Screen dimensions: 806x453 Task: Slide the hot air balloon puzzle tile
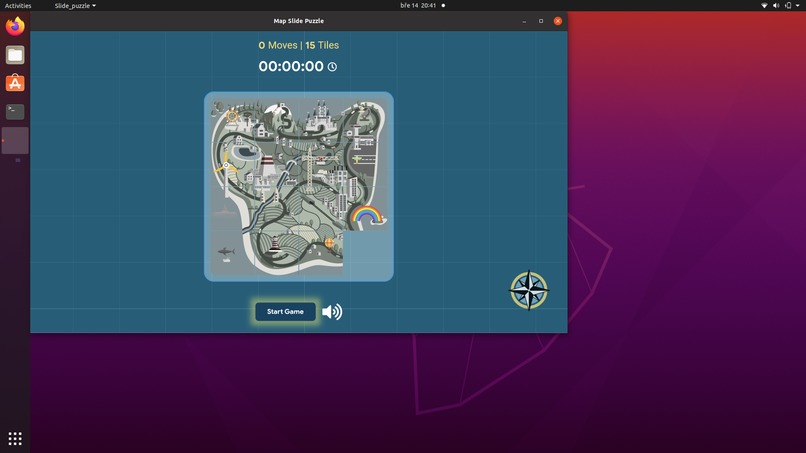point(321,252)
